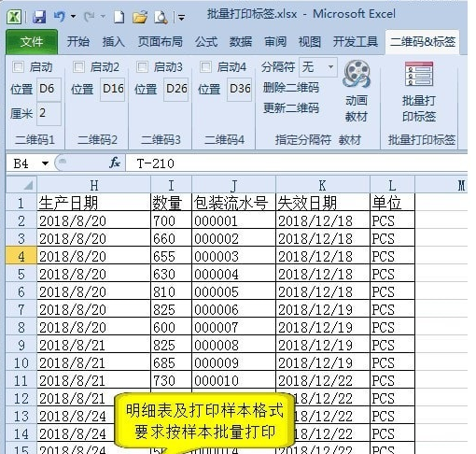The image size is (476, 454).
Task: Click the cell containing quantity 700
Action: tap(171, 220)
